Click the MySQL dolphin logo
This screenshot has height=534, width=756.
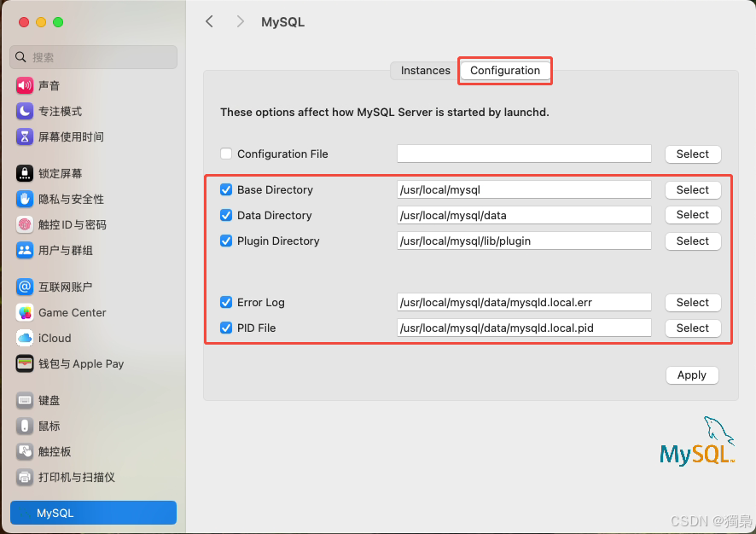click(x=697, y=440)
